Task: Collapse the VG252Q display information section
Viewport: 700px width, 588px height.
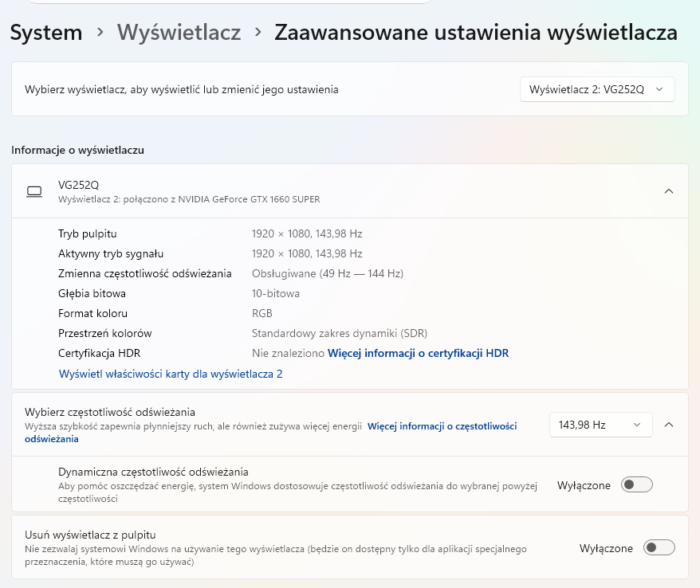Action: coord(668,191)
